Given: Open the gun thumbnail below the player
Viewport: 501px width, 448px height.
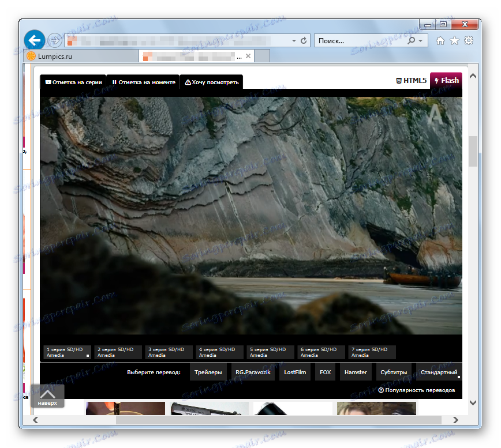Looking at the screenshot, I should click(210, 408).
